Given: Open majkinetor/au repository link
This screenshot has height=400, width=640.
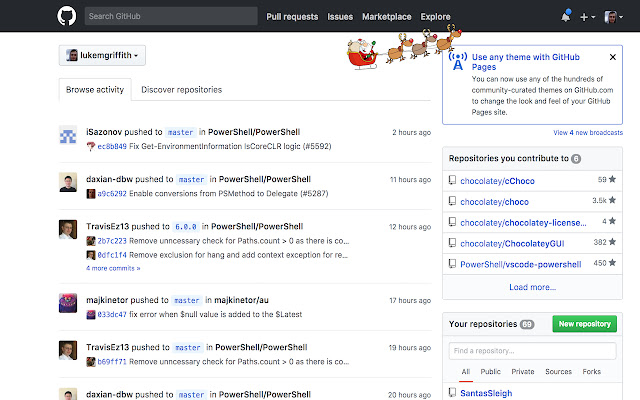Looking at the screenshot, I should point(241,300).
